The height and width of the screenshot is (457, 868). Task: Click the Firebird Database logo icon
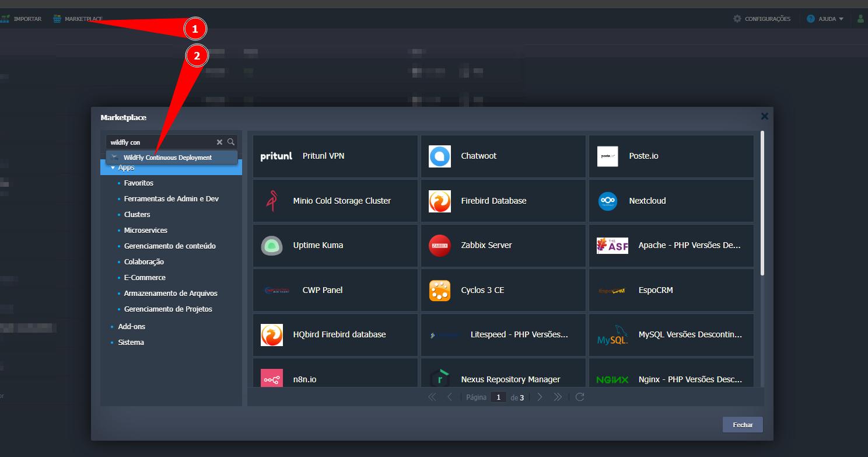439,201
